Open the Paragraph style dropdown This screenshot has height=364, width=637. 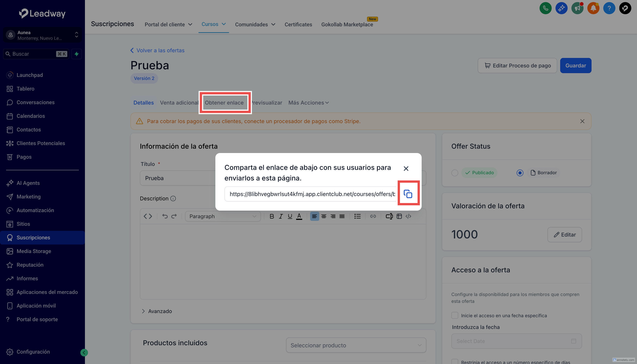(x=223, y=216)
